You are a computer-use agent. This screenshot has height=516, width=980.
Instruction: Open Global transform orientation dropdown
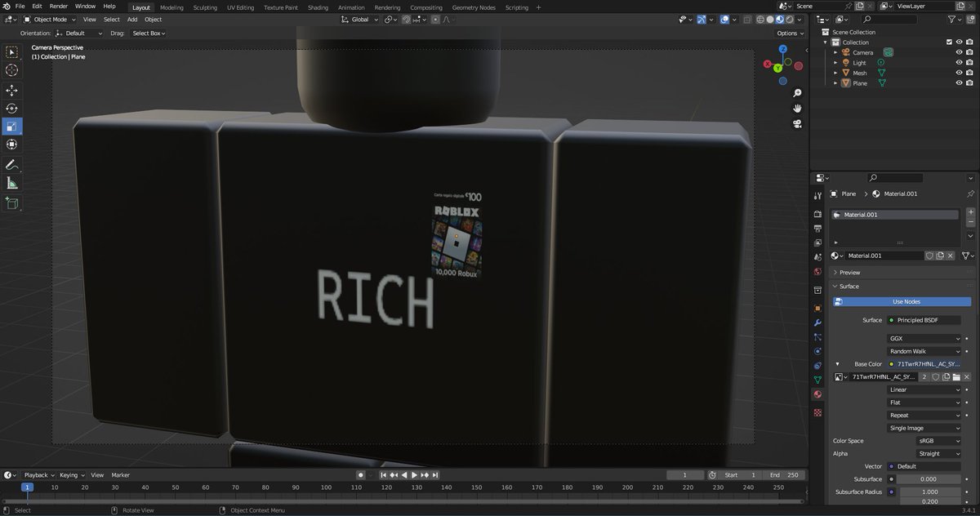360,19
